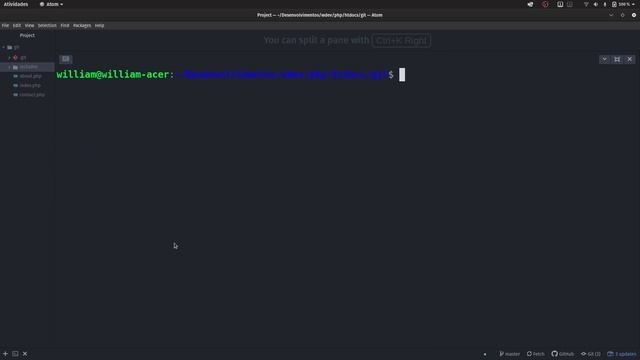Select the Project panel tab
The image size is (640, 360).
27,36
